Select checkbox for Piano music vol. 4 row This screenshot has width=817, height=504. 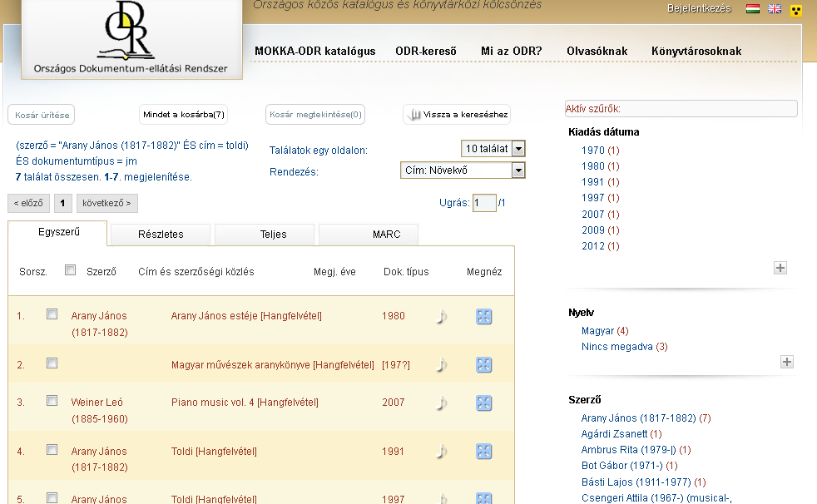[x=52, y=401]
